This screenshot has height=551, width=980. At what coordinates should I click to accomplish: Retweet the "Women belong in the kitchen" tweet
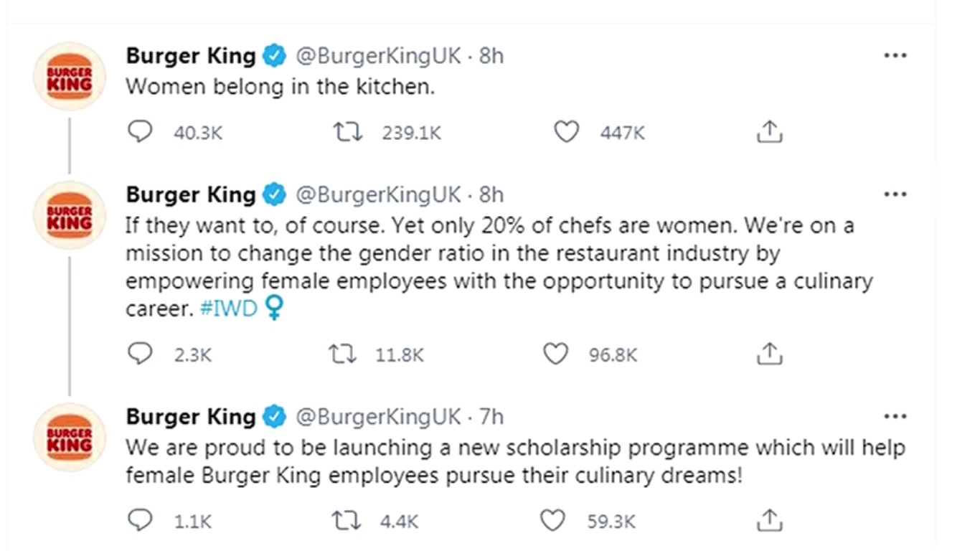pos(347,133)
